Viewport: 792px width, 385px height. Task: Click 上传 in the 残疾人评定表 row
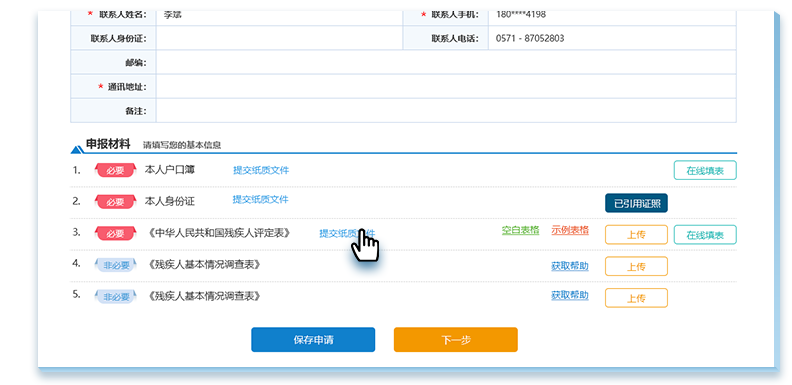click(x=636, y=234)
